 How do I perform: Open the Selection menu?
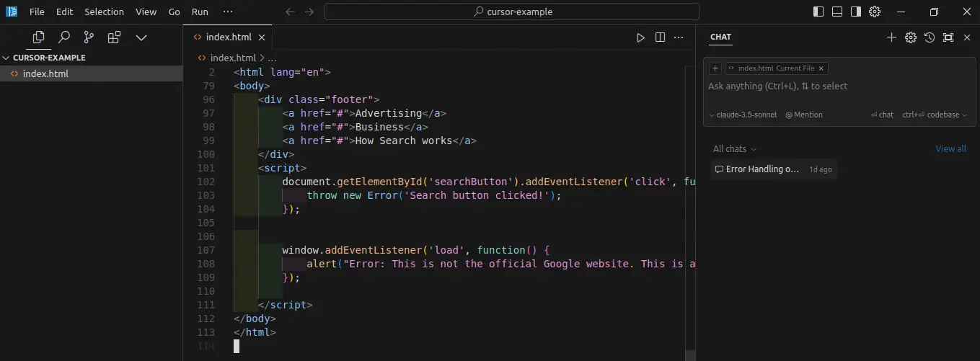pyautogui.click(x=104, y=12)
